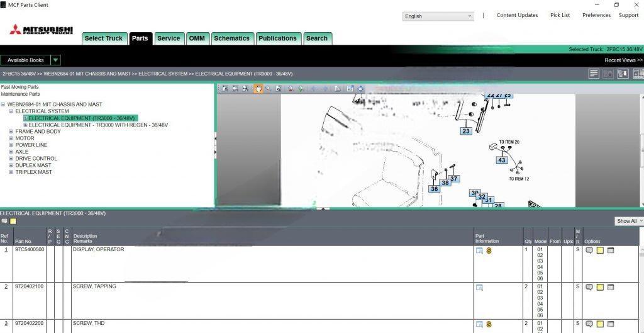
Task: Open the Select Truck tab
Action: 104,38
